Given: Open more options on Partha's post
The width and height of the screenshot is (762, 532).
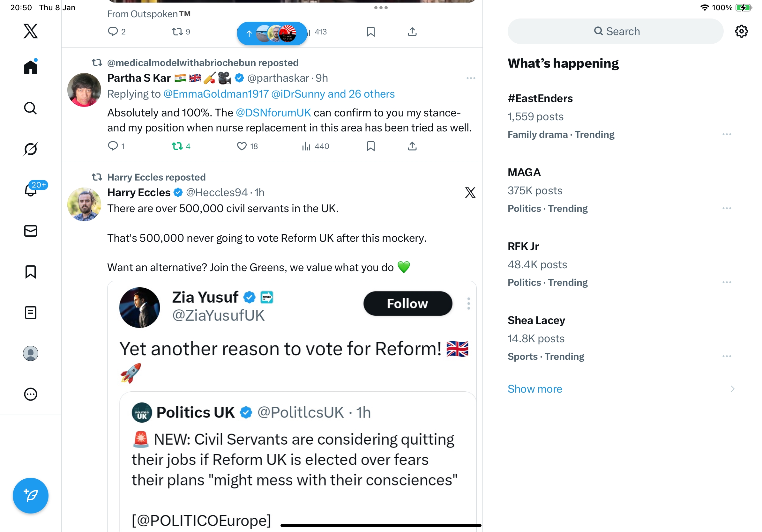Looking at the screenshot, I should tap(471, 78).
